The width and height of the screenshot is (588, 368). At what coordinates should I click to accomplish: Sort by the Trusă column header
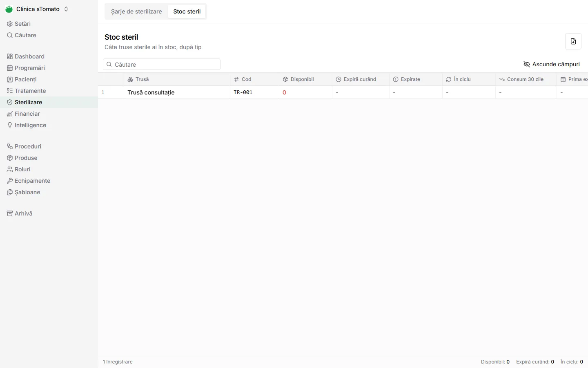click(x=177, y=79)
